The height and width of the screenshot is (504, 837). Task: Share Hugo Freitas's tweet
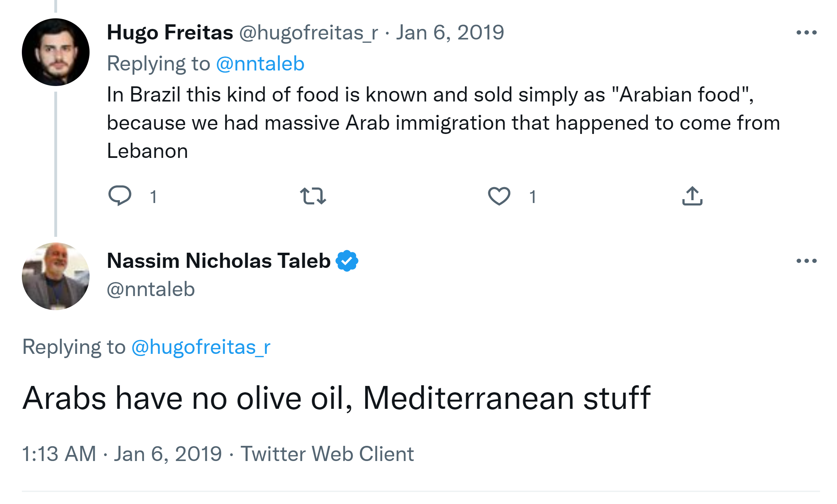point(692,196)
